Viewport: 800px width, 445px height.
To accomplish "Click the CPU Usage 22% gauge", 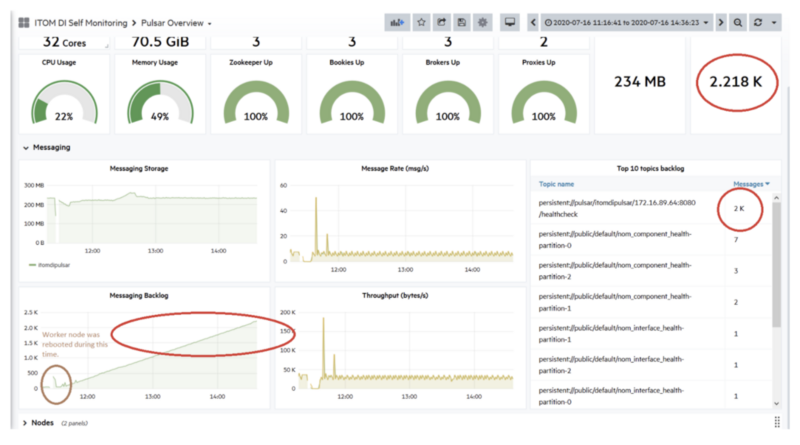I will click(x=64, y=103).
